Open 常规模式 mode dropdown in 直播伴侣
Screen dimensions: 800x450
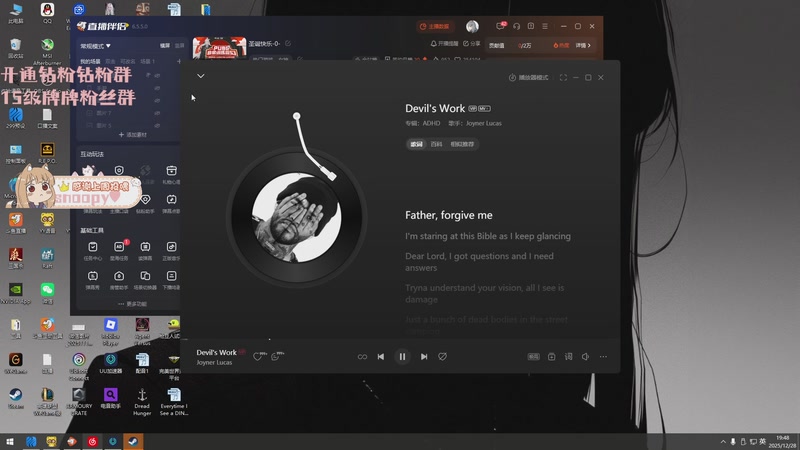point(95,46)
